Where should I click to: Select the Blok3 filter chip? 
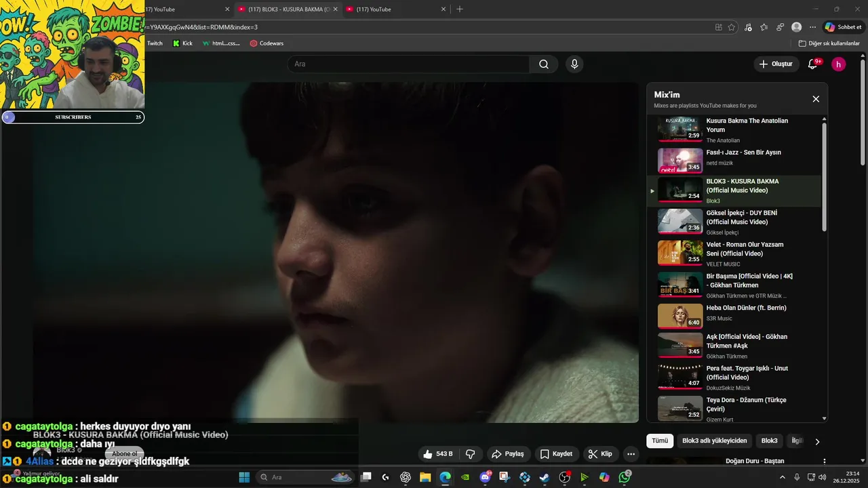tap(769, 441)
